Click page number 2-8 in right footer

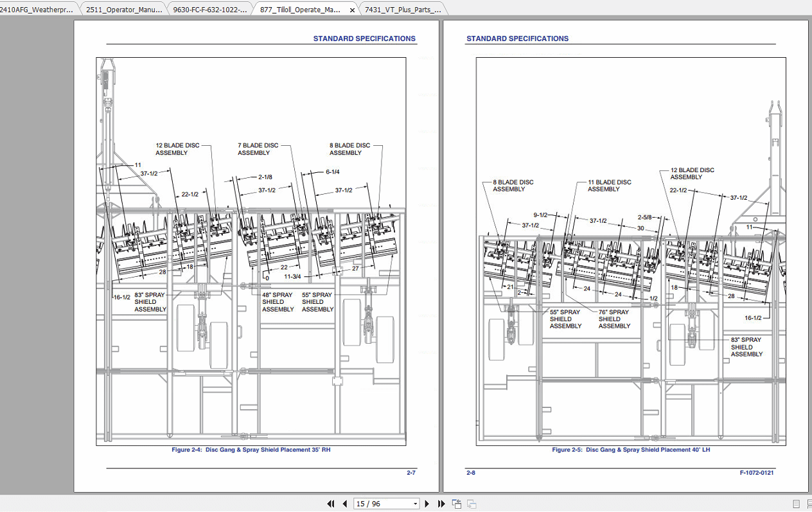click(471, 473)
